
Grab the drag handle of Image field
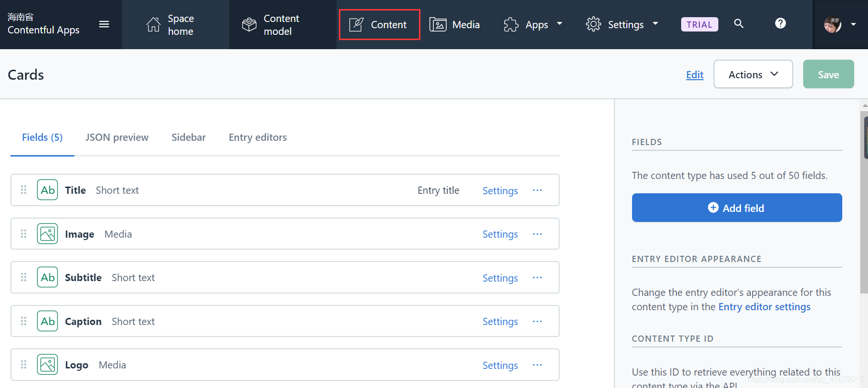(x=23, y=234)
